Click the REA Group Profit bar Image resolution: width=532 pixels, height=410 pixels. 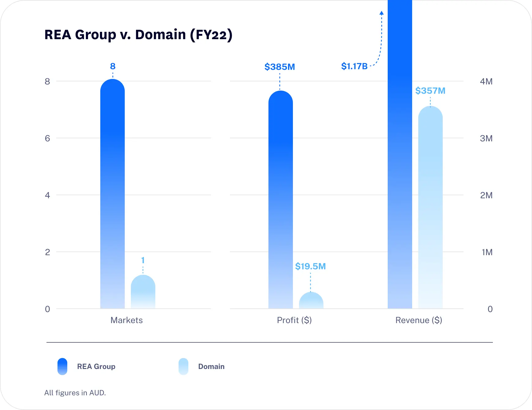click(x=281, y=199)
